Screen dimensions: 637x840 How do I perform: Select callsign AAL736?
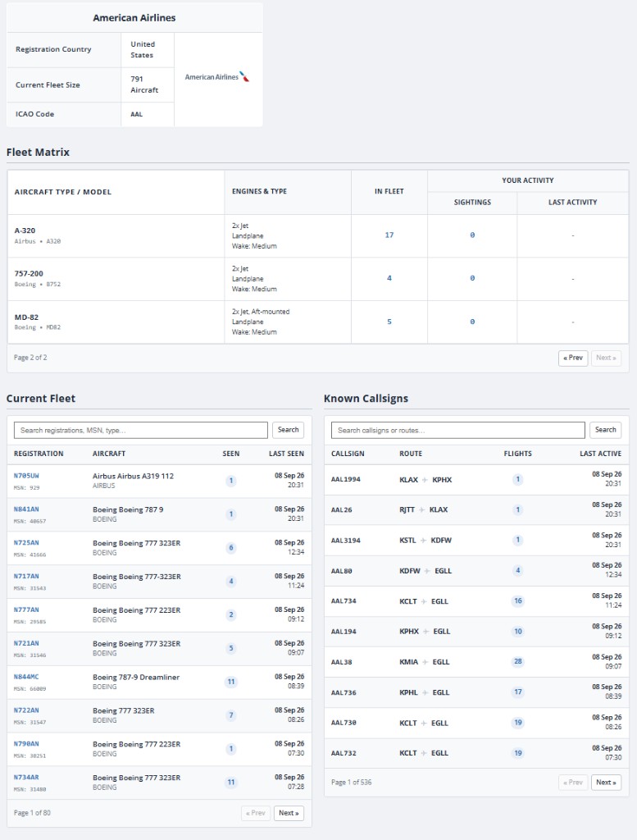click(344, 692)
